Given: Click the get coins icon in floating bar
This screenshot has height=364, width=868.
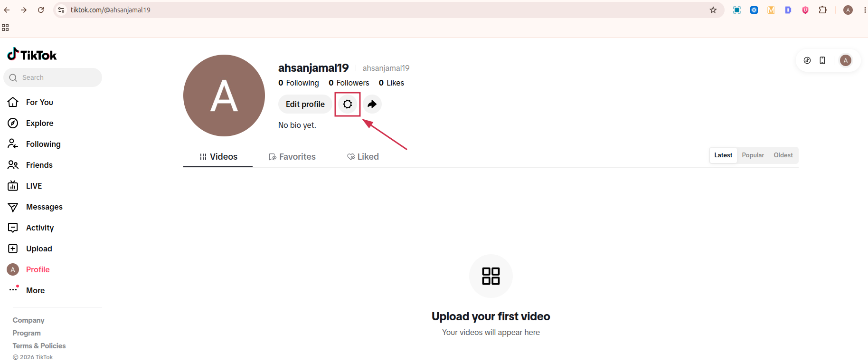Looking at the screenshot, I should point(807,60).
